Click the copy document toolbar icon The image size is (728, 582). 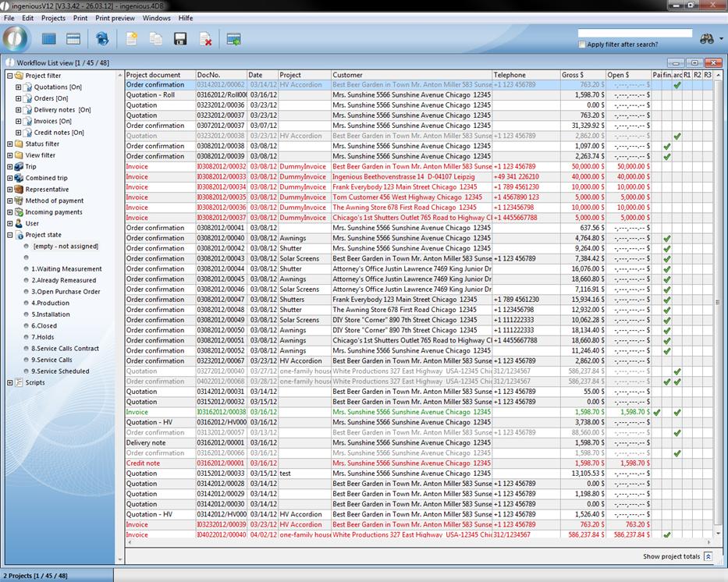[x=156, y=38]
